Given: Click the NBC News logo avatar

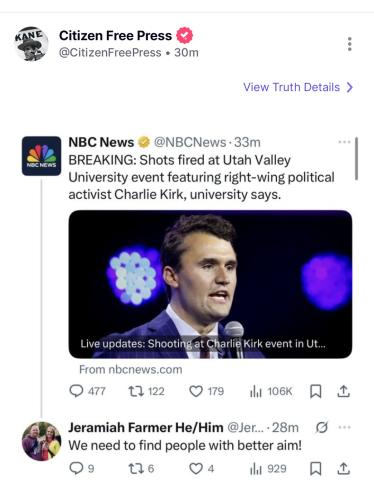Looking at the screenshot, I should click(41, 156).
